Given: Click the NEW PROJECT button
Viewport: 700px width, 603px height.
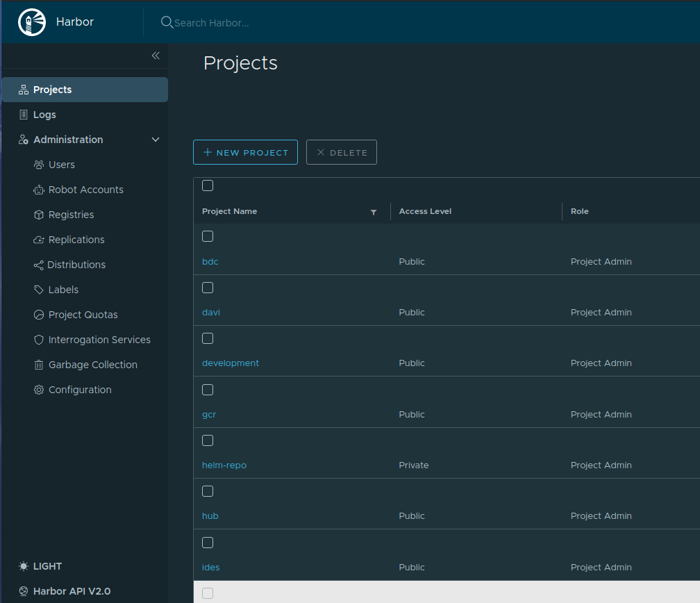Looking at the screenshot, I should 246,152.
